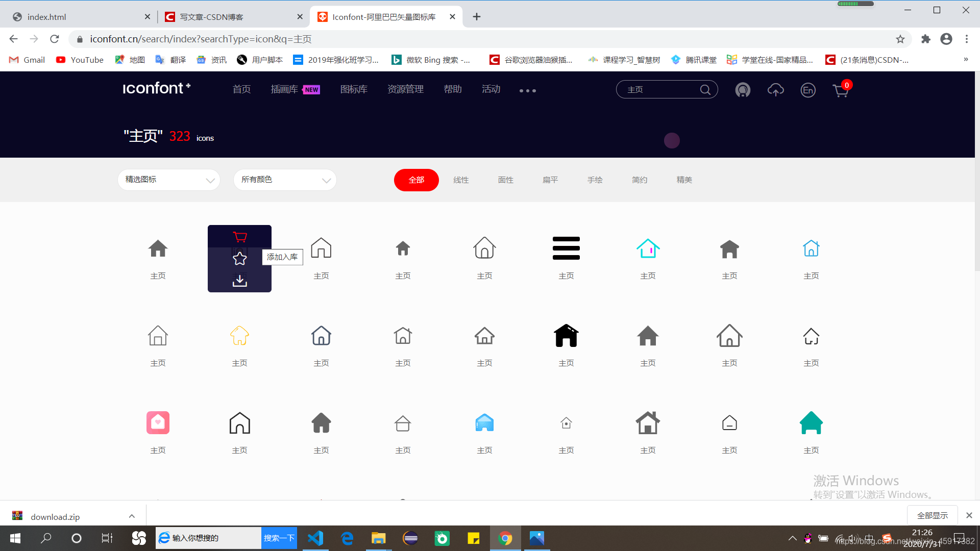980x551 pixels.
Task: Click the pink heart house icon
Action: tap(158, 423)
